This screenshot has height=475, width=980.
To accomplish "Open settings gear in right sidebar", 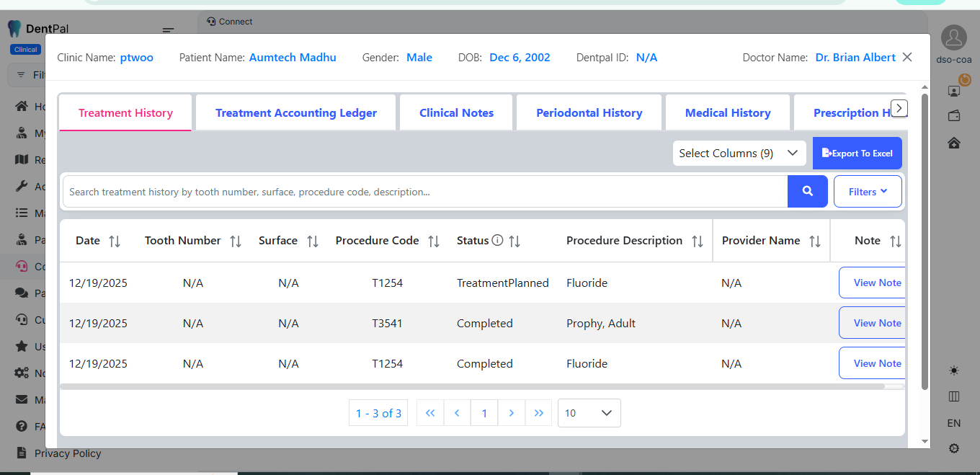I will click(954, 448).
